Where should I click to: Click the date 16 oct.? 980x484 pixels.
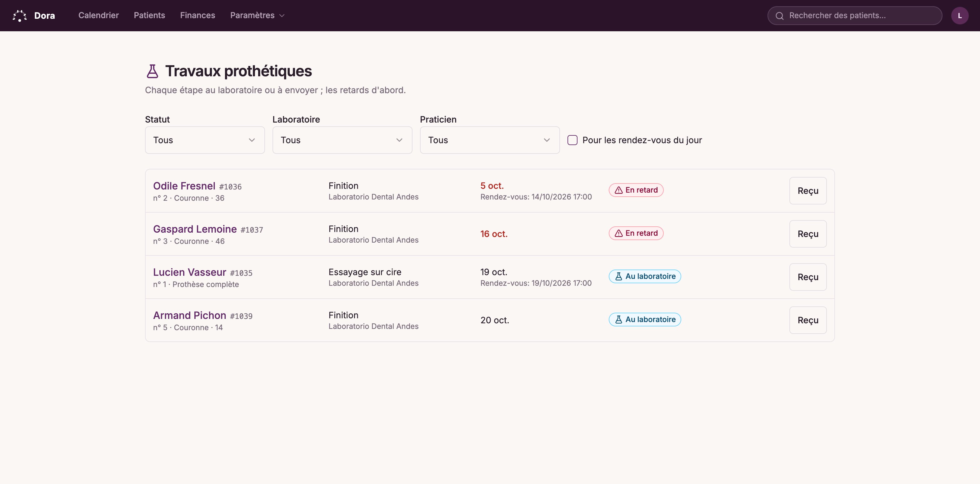pos(494,234)
